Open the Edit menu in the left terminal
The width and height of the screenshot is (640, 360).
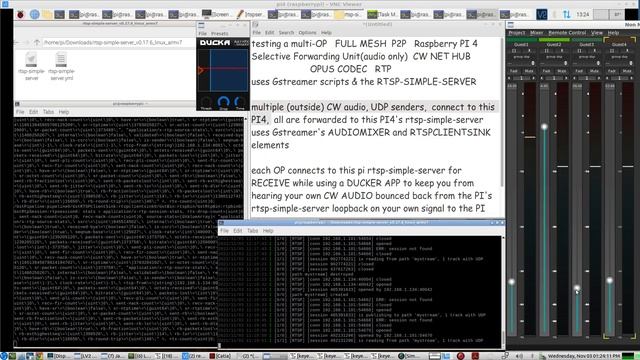click(x=33, y=111)
